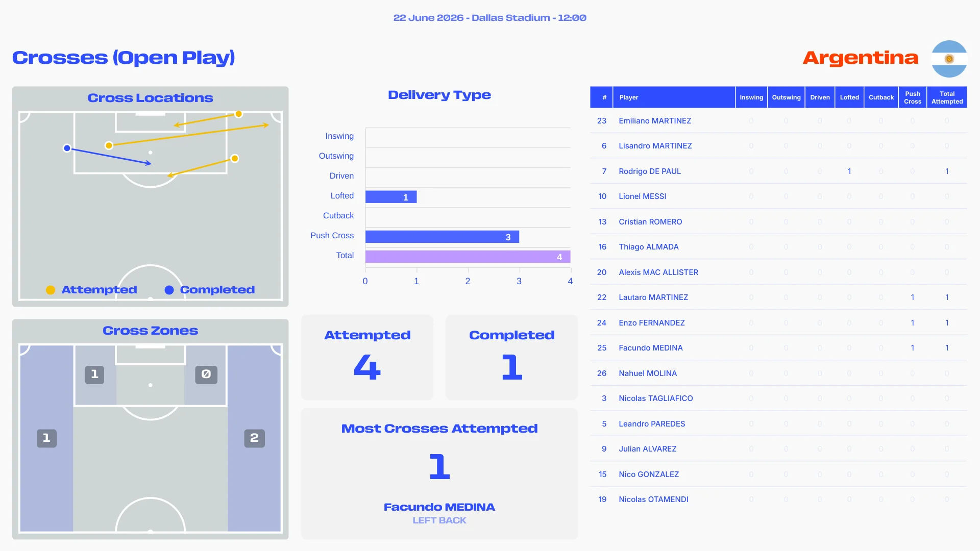Click the Outswing label in Delivery Type chart

(x=336, y=156)
